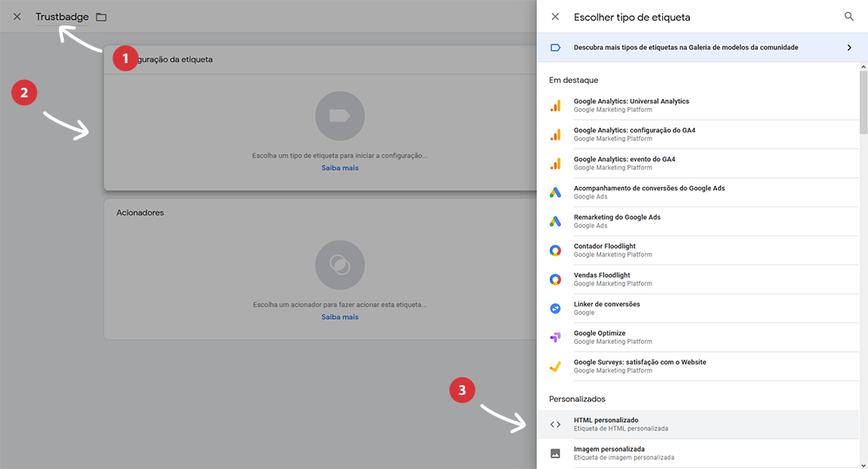Click Google Ads conversion tracking icon
The height and width of the screenshot is (469, 868).
(x=555, y=193)
